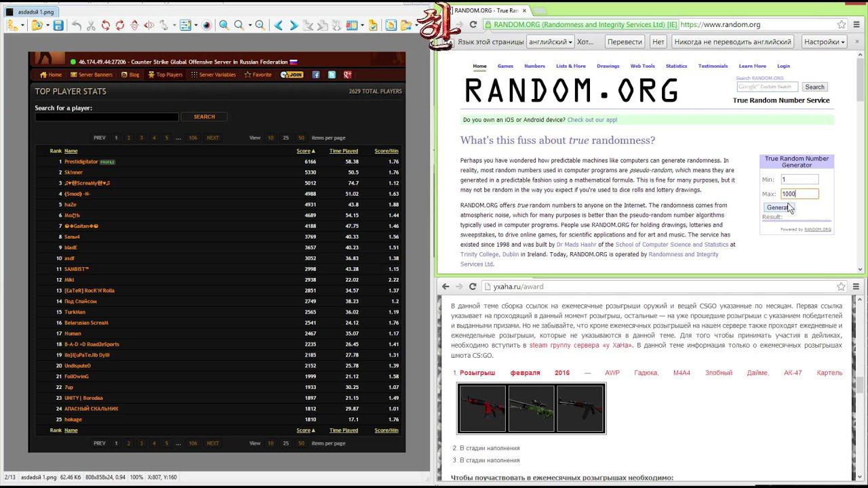Click the zoom out magnifier icon
The height and width of the screenshot is (488, 868).
[239, 26]
